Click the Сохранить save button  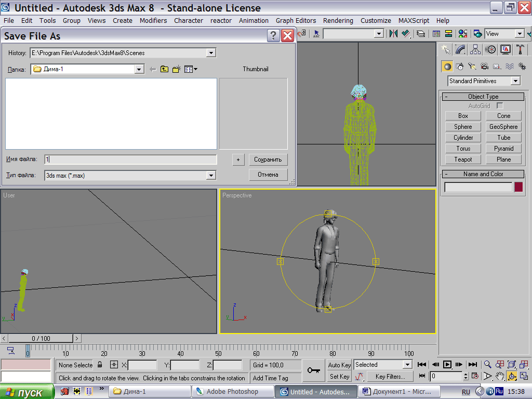tap(268, 160)
